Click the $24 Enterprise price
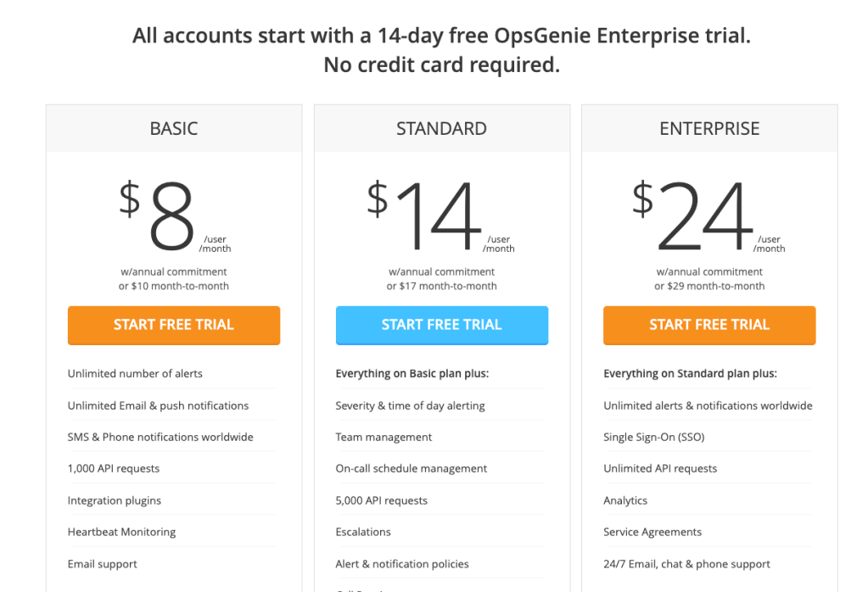868x592 pixels. pyautogui.click(x=704, y=212)
